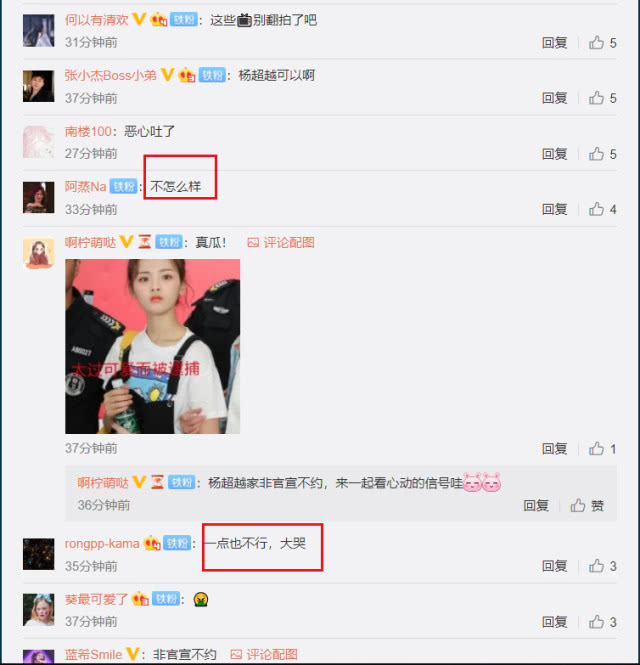The height and width of the screenshot is (665, 640).
Task: Like rongpp-kama's comment
Action: coord(602,566)
